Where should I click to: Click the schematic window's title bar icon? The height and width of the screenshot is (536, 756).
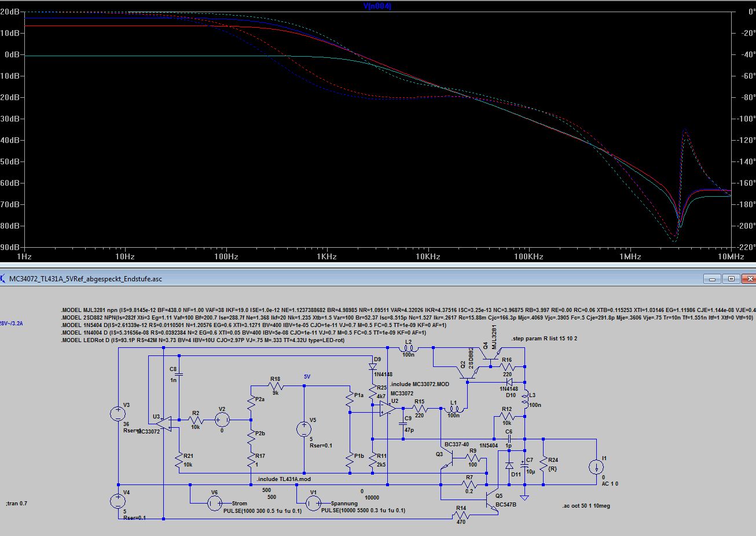tap(4, 279)
